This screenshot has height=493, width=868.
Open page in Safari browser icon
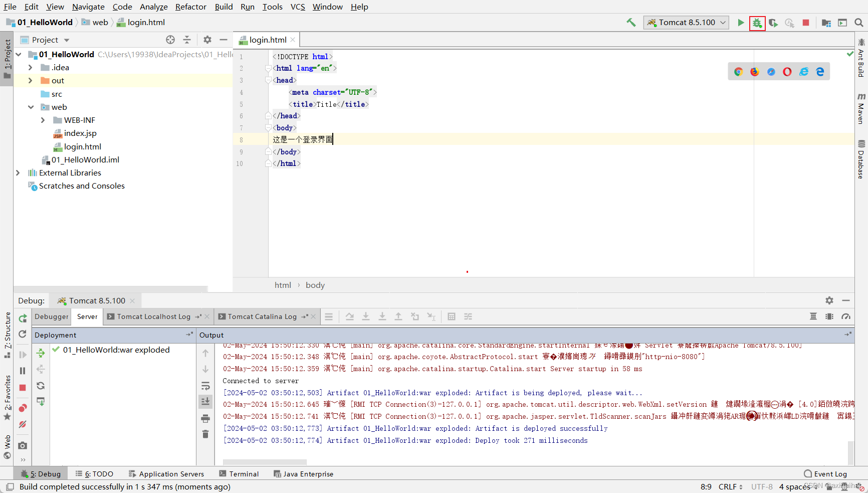(771, 72)
